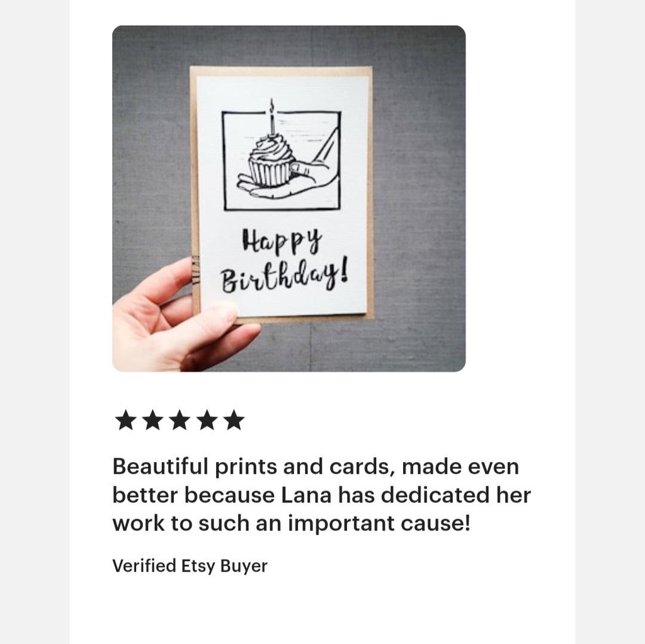The height and width of the screenshot is (644, 645).
Task: Open the Happy Birthday card photo
Action: [x=288, y=199]
